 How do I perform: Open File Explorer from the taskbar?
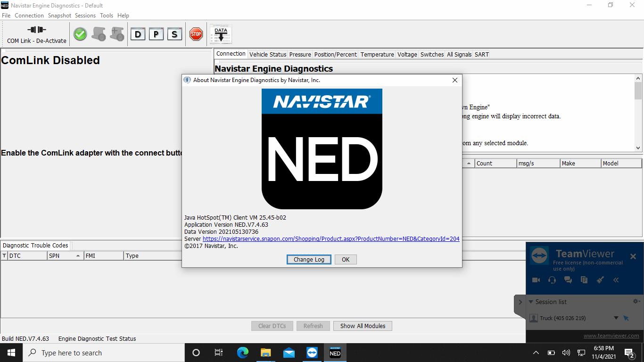click(x=266, y=353)
